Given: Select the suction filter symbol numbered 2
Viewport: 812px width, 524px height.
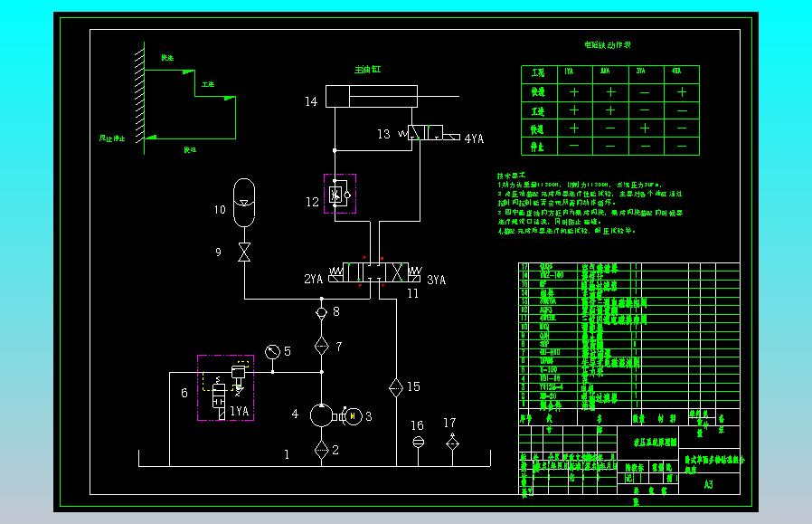Looking at the screenshot, I should [322, 450].
